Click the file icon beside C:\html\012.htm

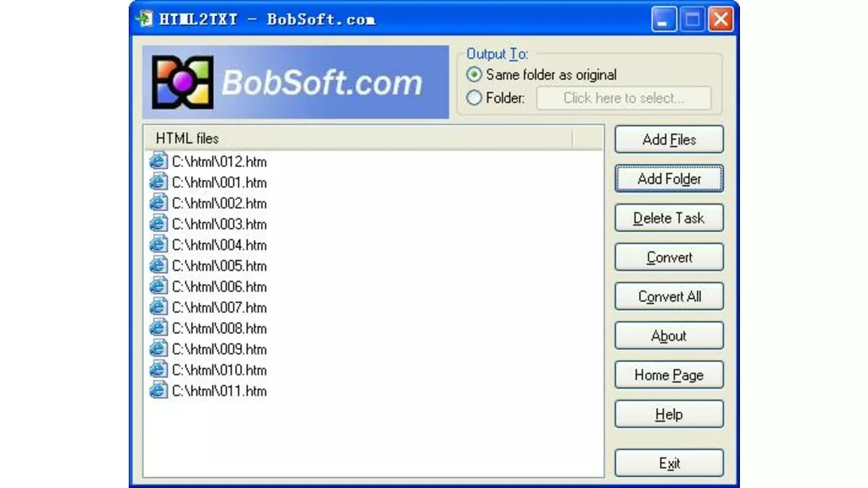[158, 161]
